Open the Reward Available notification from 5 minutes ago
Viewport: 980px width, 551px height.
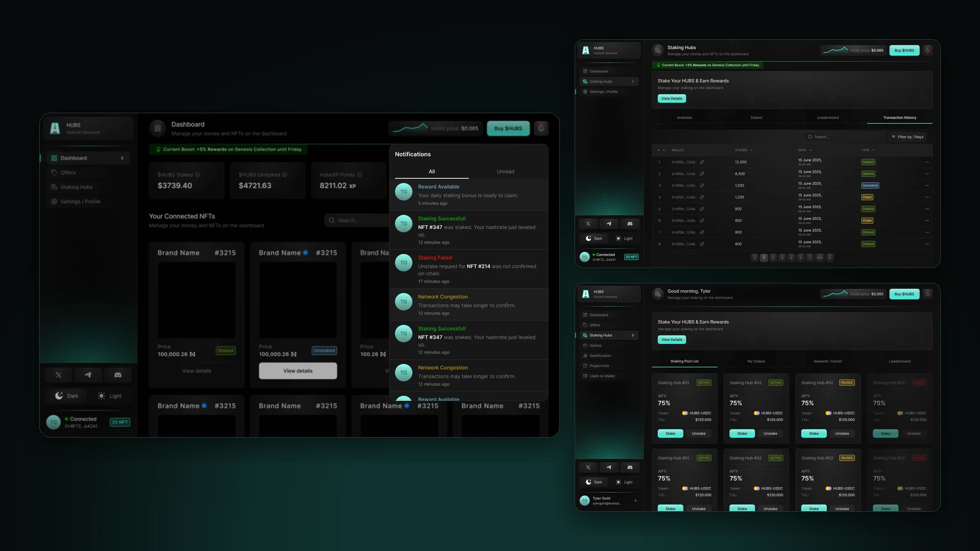click(x=469, y=195)
